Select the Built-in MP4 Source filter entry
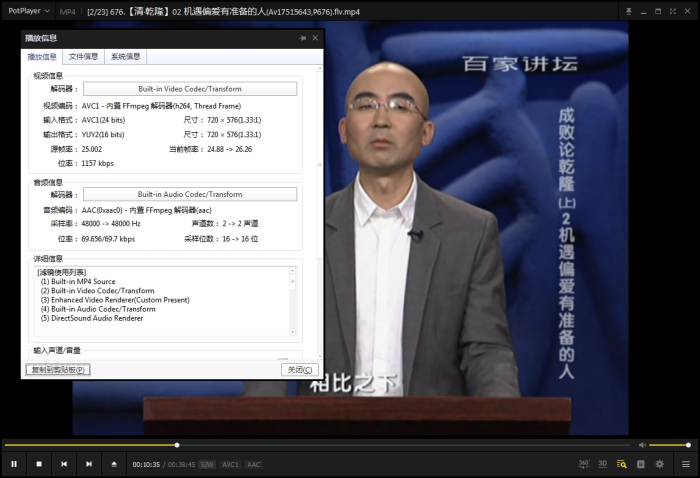The image size is (700, 478). point(78,282)
